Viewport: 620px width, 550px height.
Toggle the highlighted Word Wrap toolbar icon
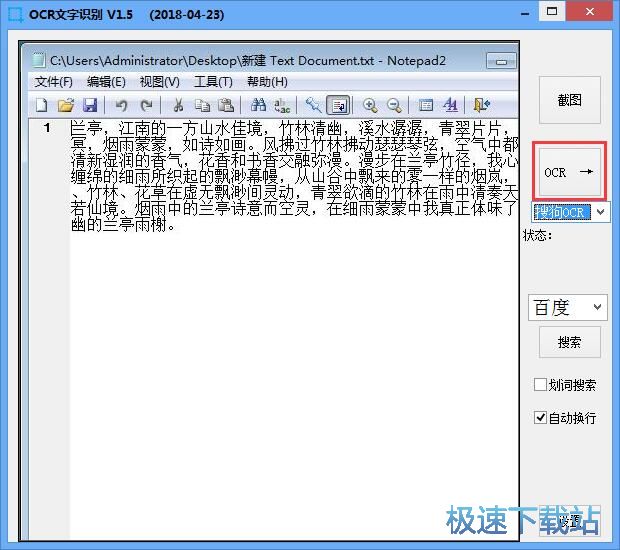[x=338, y=105]
